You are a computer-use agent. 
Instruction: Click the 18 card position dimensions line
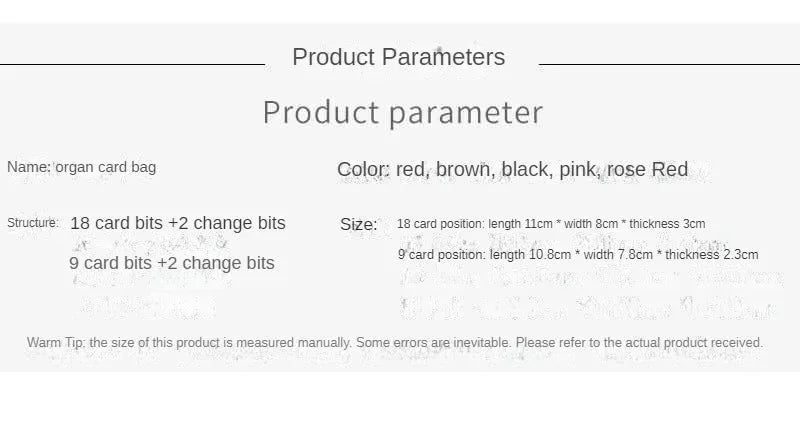551,224
